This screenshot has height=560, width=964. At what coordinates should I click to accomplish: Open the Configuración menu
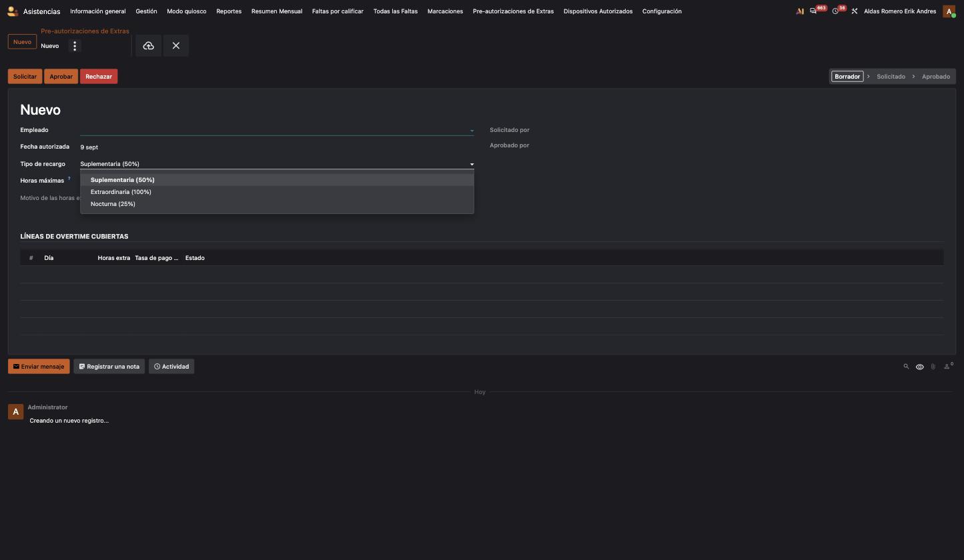click(662, 11)
